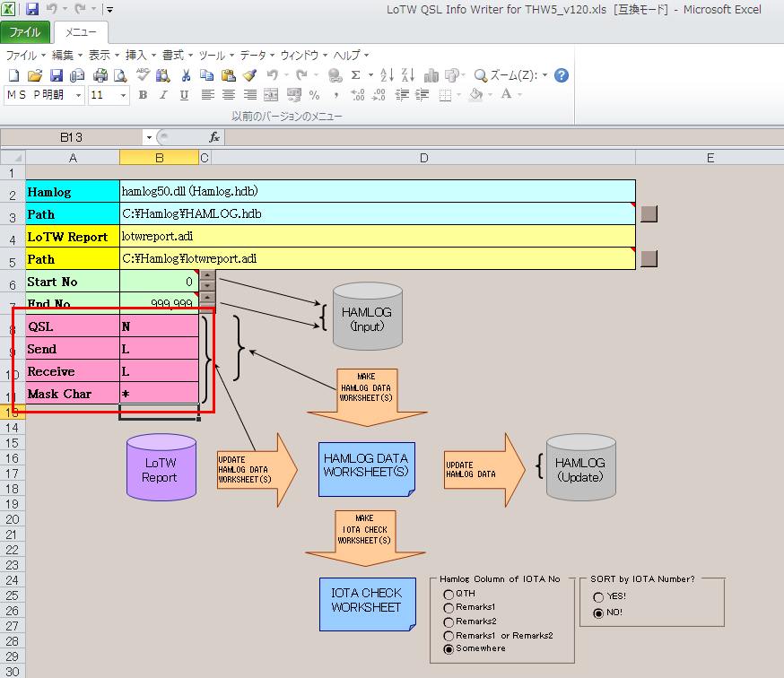Open Excel Help question mark icon
This screenshot has height=678, width=784.
click(562, 75)
